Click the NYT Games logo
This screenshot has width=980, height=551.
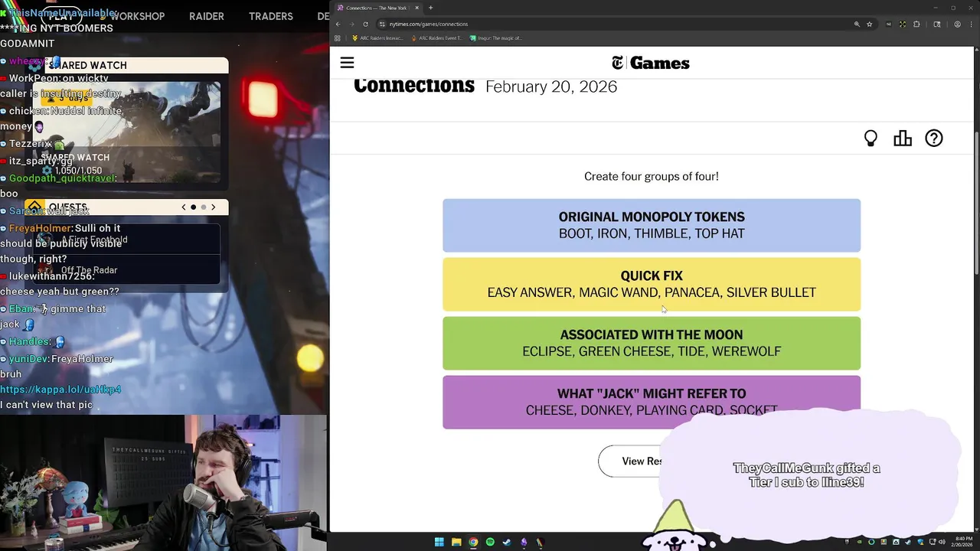651,63
